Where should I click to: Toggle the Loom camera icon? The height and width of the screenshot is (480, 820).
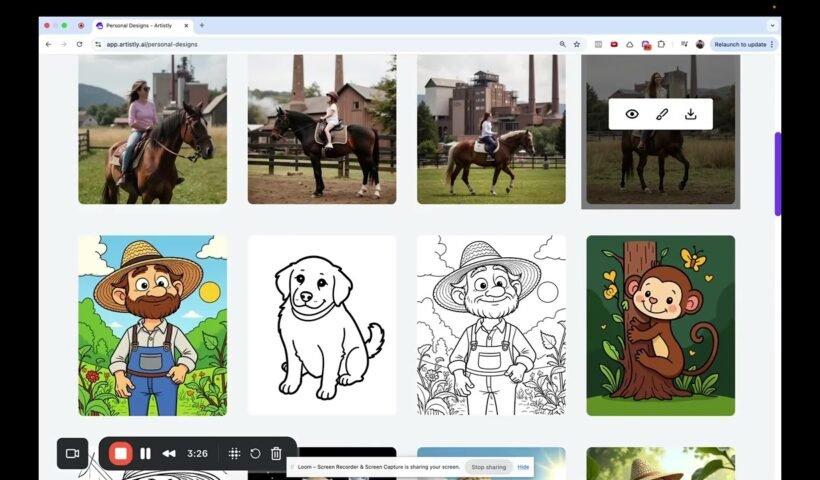point(72,453)
